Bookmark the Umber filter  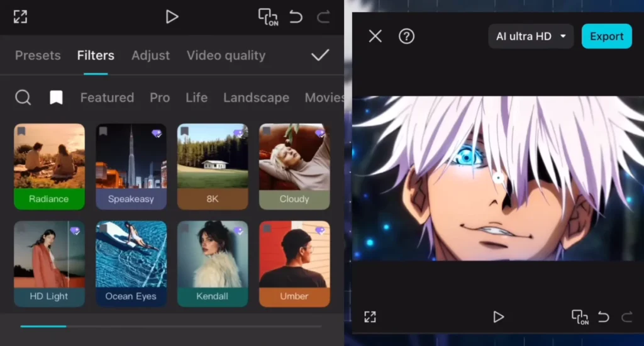267,228
